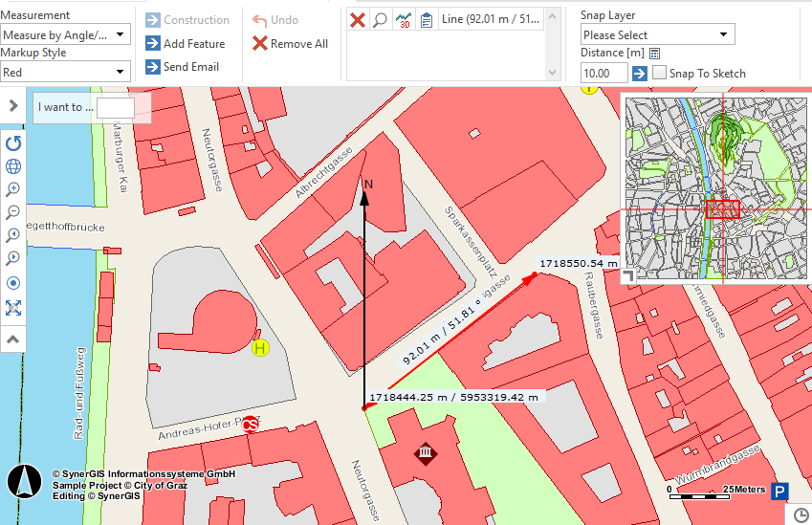Click the Remove All button
This screenshot has height=525, width=812.
coord(290,43)
